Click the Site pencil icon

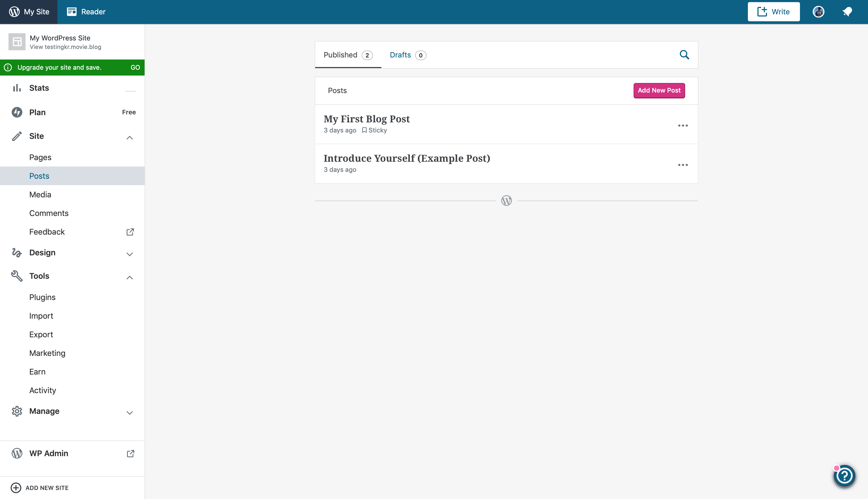[17, 136]
